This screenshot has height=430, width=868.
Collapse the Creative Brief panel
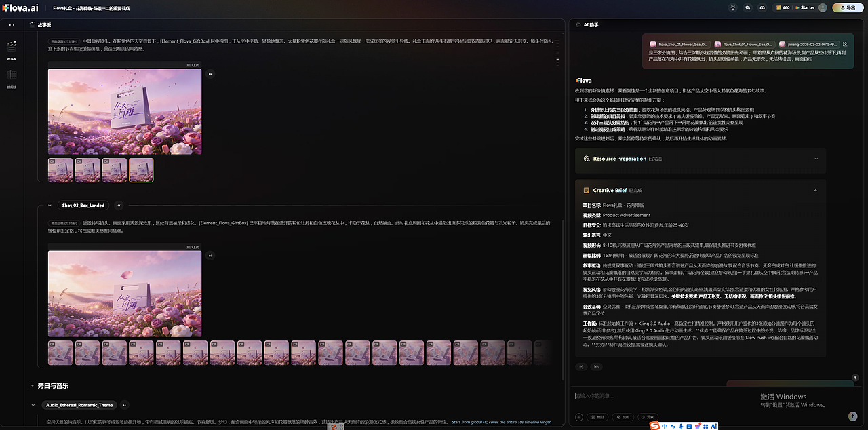pyautogui.click(x=816, y=191)
